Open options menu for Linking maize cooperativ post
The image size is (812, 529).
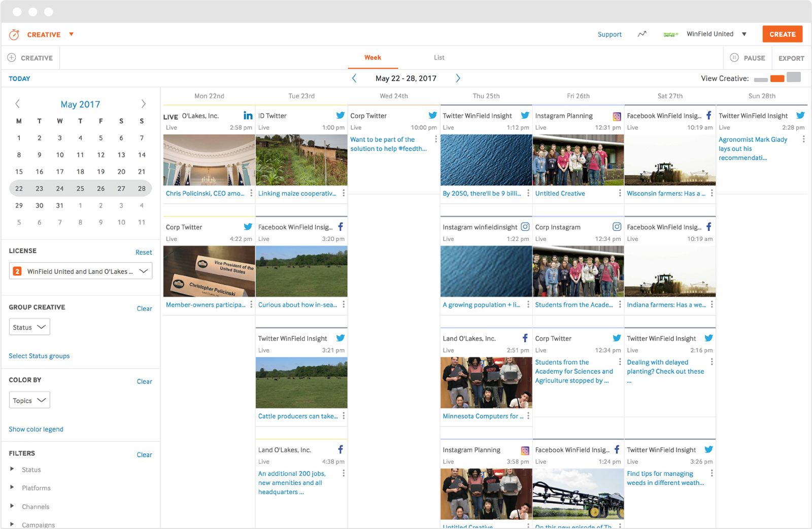click(x=344, y=193)
